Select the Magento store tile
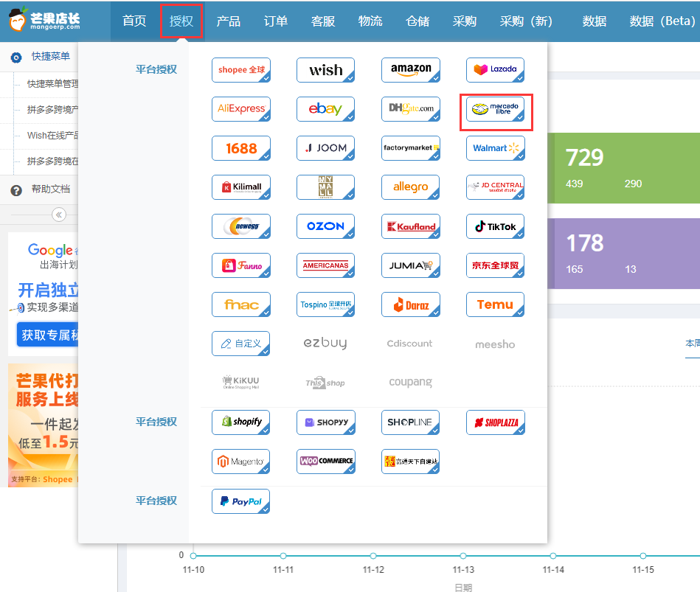 [x=241, y=462]
